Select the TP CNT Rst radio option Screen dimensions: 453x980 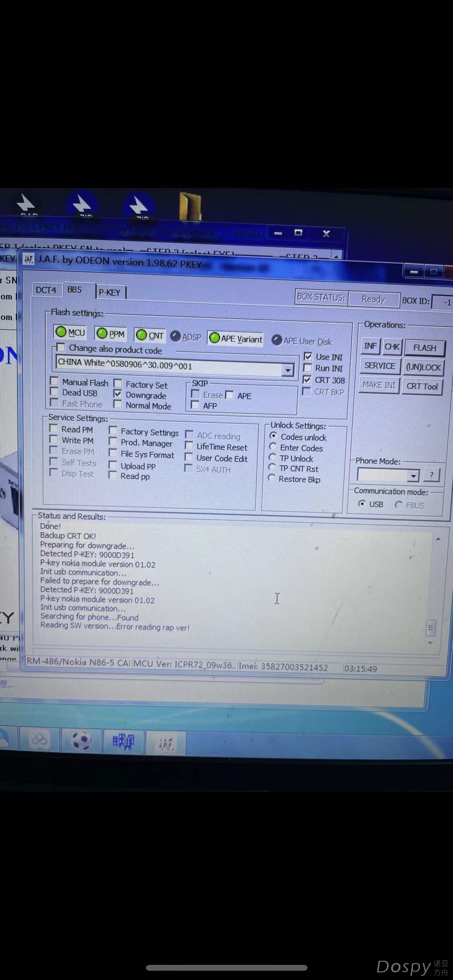point(272,468)
